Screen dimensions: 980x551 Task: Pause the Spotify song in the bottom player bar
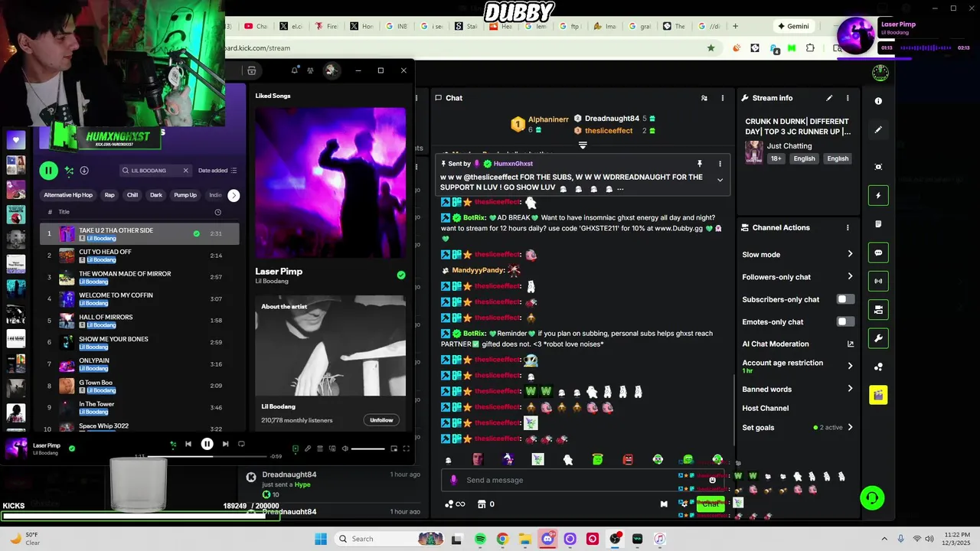tap(207, 444)
